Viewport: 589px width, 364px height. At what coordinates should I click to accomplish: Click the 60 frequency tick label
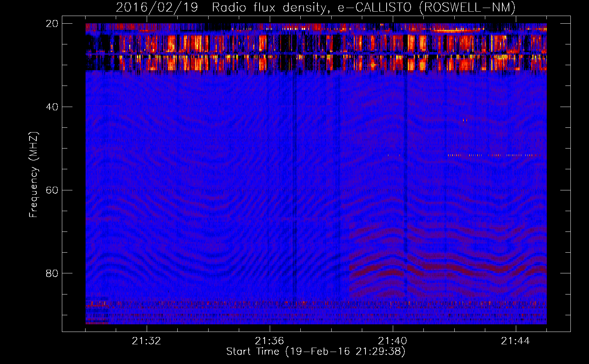point(52,190)
